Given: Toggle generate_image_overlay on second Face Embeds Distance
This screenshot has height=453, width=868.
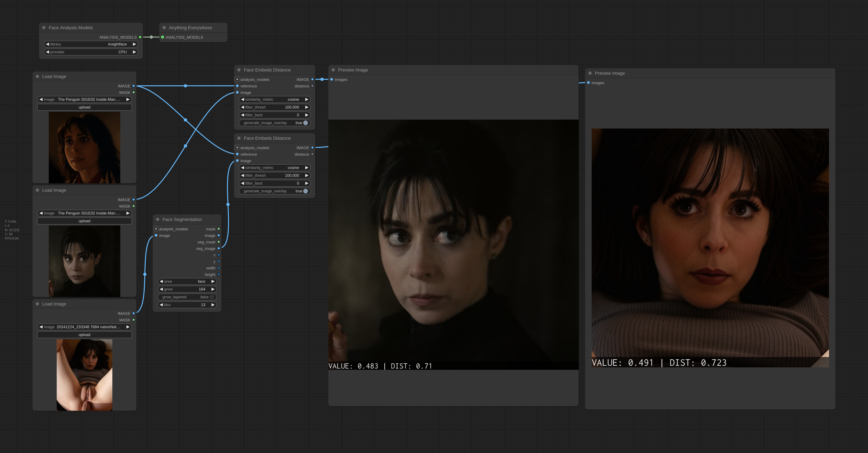Looking at the screenshot, I should 275,191.
